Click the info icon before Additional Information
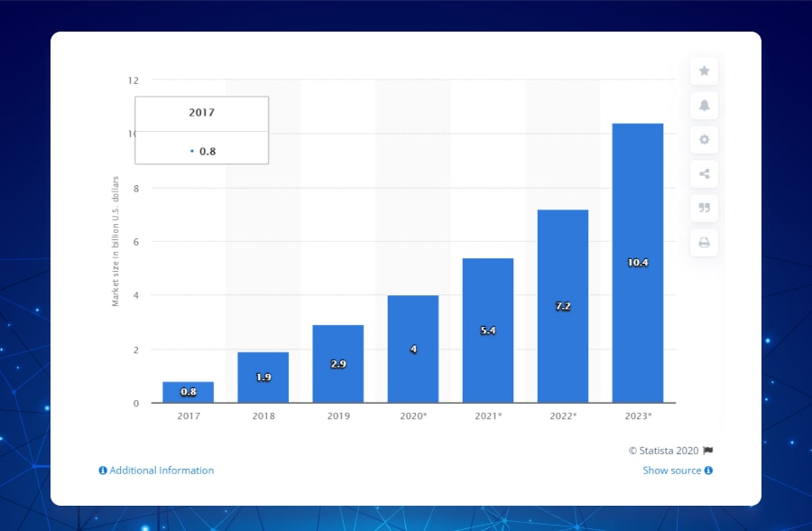Viewport: 812px width, 531px height. 103,470
